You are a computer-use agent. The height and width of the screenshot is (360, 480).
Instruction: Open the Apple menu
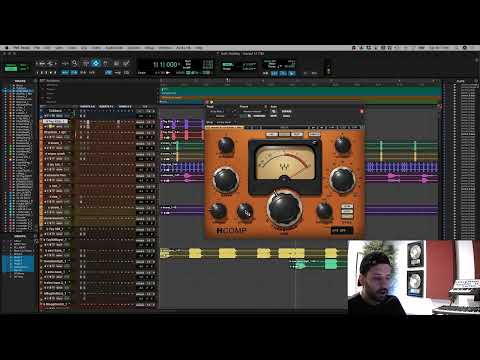6,48
